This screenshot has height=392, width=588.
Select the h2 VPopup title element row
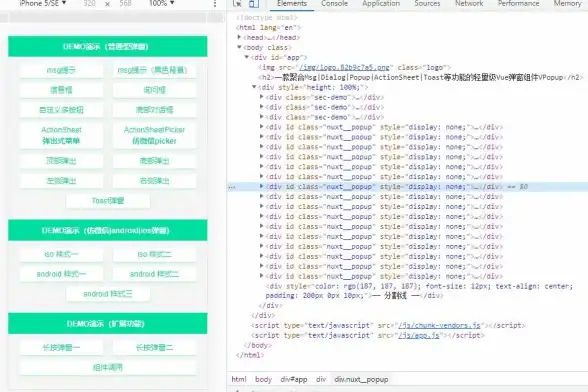tap(421, 77)
